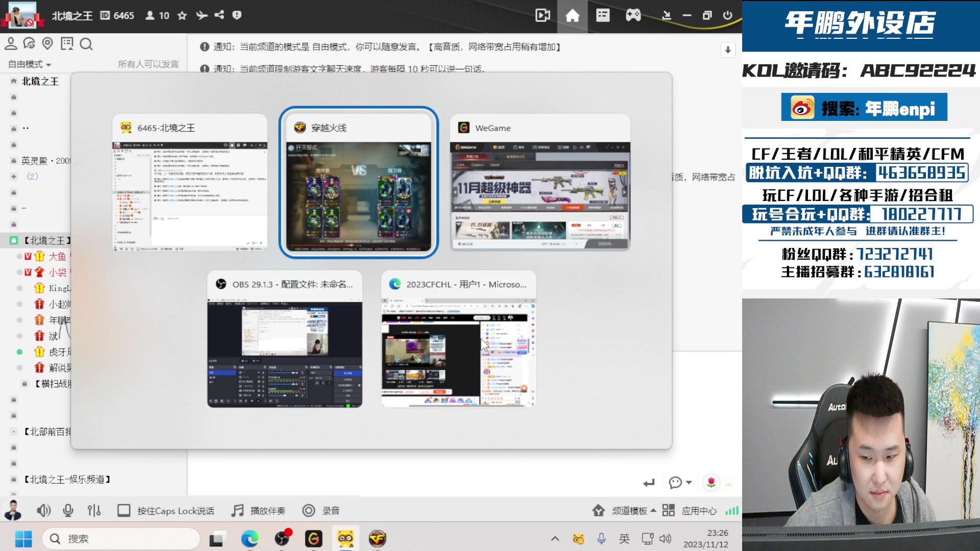Switch to the 2023CFCHL Edge window thumbnail
This screenshot has width=980, height=551.
click(x=459, y=339)
